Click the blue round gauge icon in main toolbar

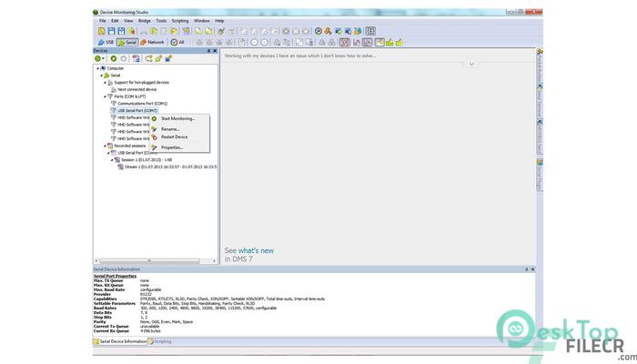click(x=318, y=31)
